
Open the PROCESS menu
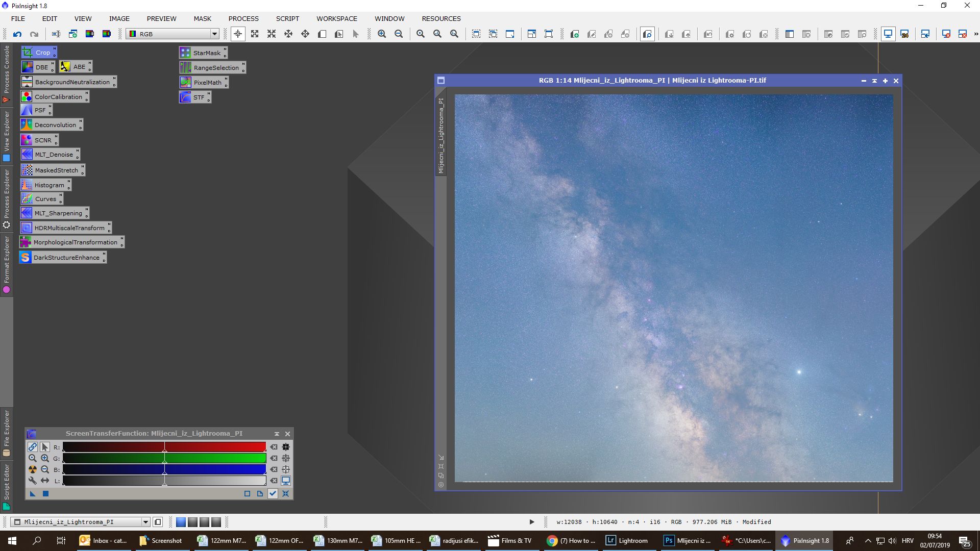coord(243,18)
